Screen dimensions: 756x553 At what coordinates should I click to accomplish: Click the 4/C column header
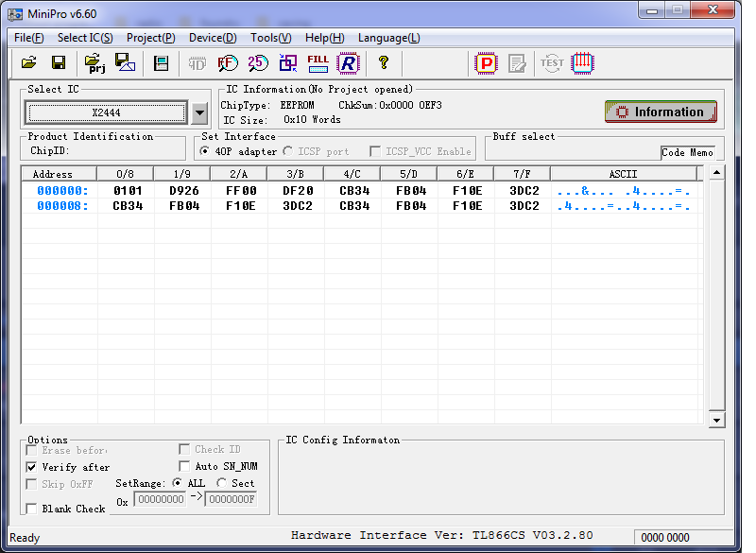352,174
